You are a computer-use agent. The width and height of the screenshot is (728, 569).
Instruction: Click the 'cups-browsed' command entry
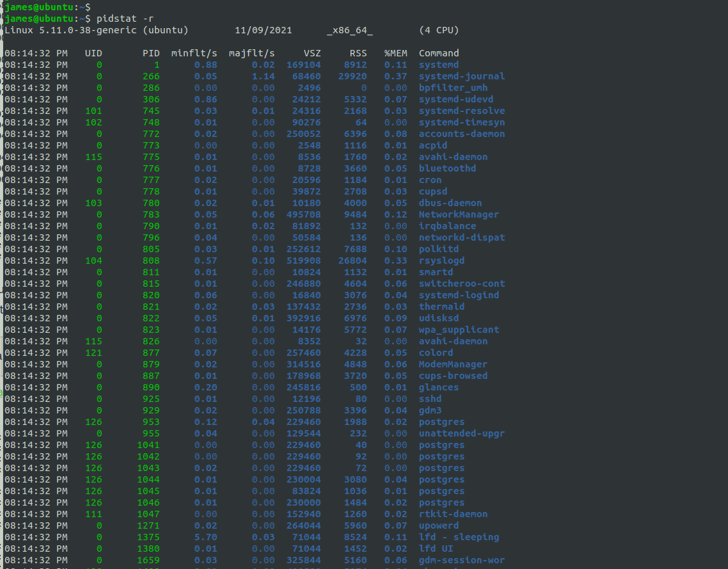pos(453,376)
